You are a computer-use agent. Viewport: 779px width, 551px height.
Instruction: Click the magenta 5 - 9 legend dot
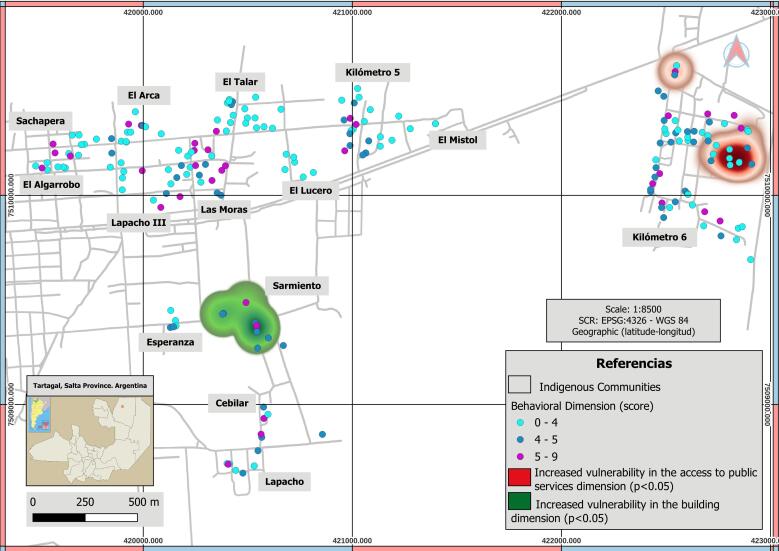(x=520, y=457)
